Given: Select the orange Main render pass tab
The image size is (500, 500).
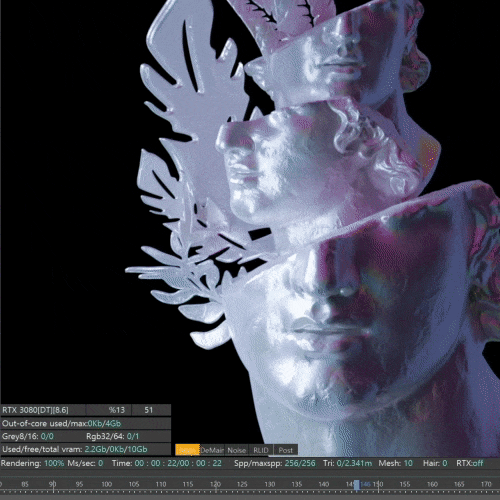Looking at the screenshot, I should pos(187,450).
